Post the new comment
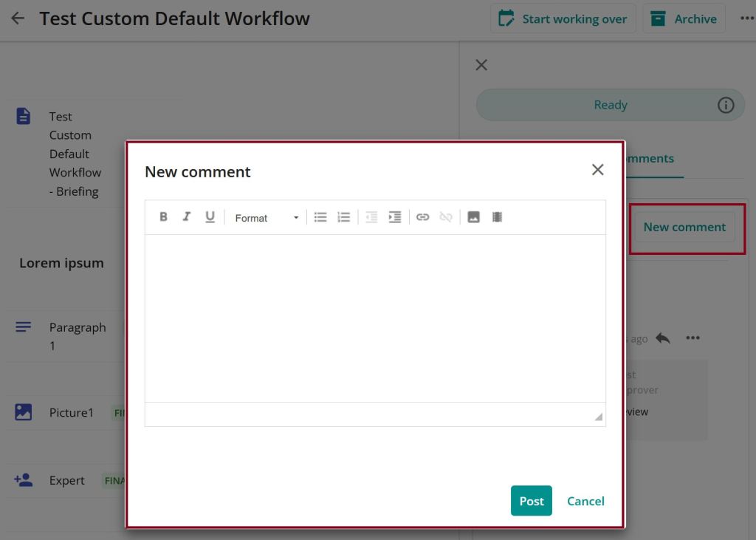This screenshot has height=540, width=756. (x=531, y=501)
